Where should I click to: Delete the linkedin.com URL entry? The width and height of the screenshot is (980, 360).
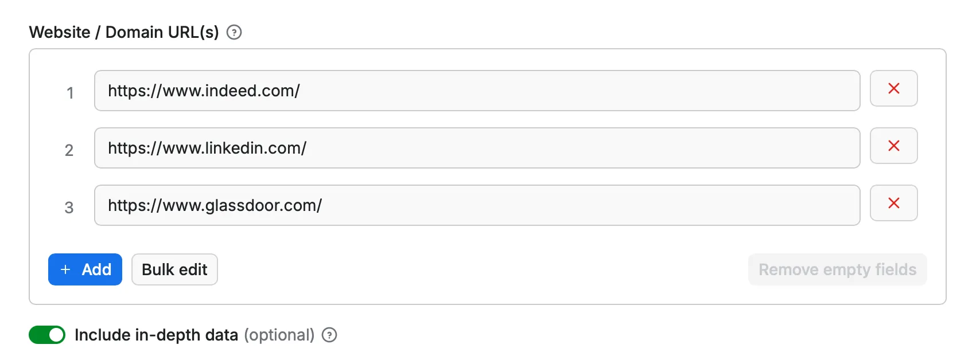coord(893,146)
